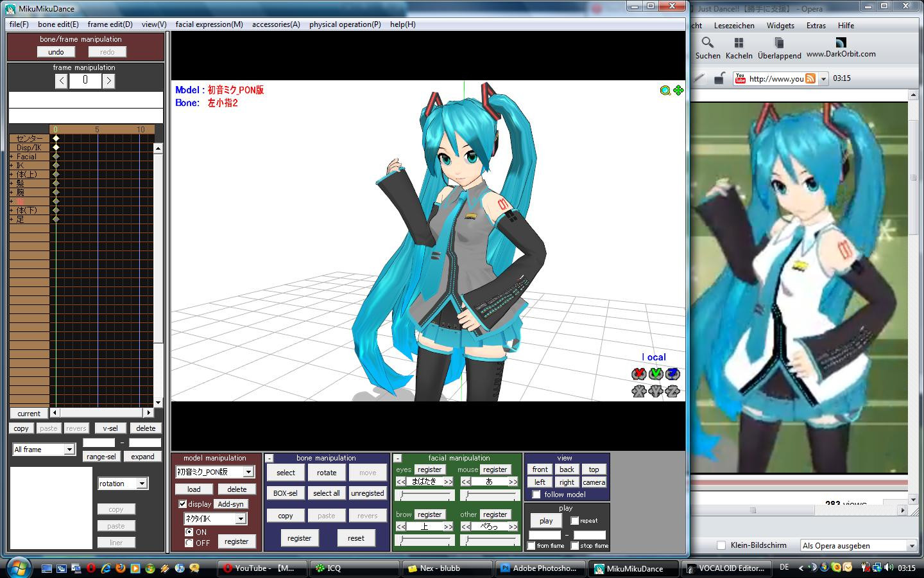Click the front view button

click(x=540, y=469)
